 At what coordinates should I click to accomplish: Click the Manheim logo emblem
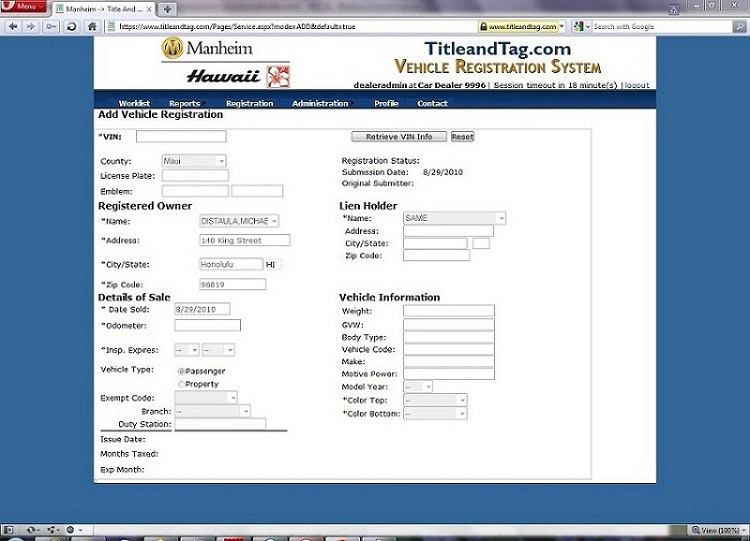pyautogui.click(x=173, y=48)
